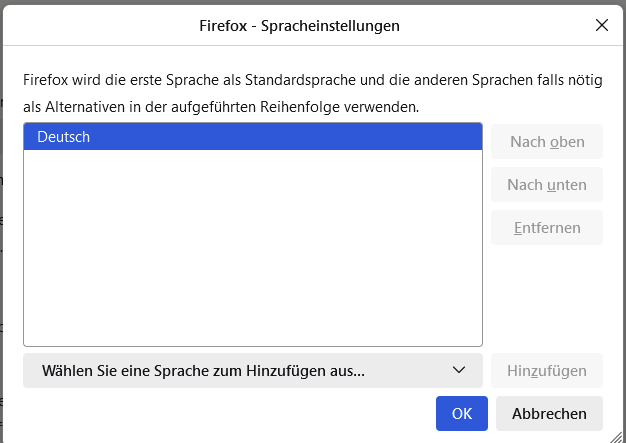Add the chosen language via Hinzufügen
Viewport: 626px width, 443px height.
(x=547, y=370)
